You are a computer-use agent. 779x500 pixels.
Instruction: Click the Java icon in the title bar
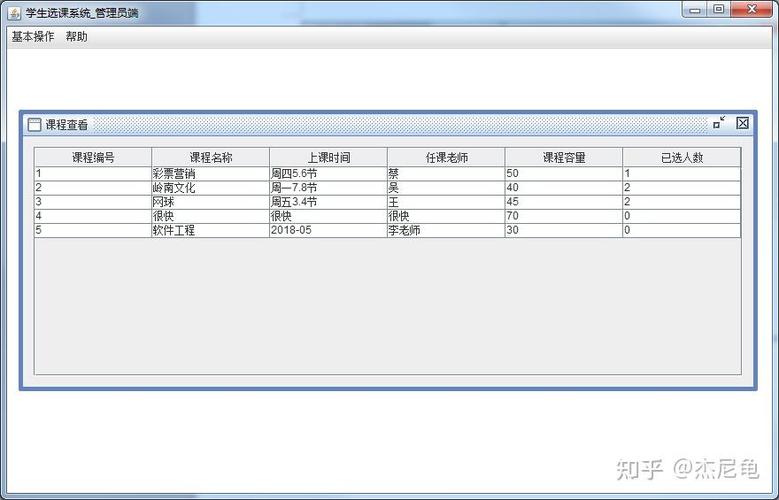click(x=14, y=12)
